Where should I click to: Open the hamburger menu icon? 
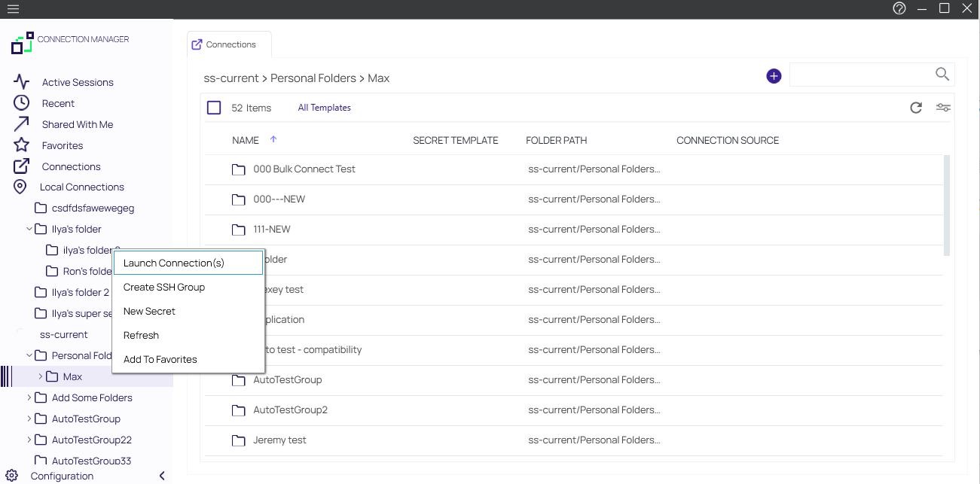pyautogui.click(x=13, y=9)
